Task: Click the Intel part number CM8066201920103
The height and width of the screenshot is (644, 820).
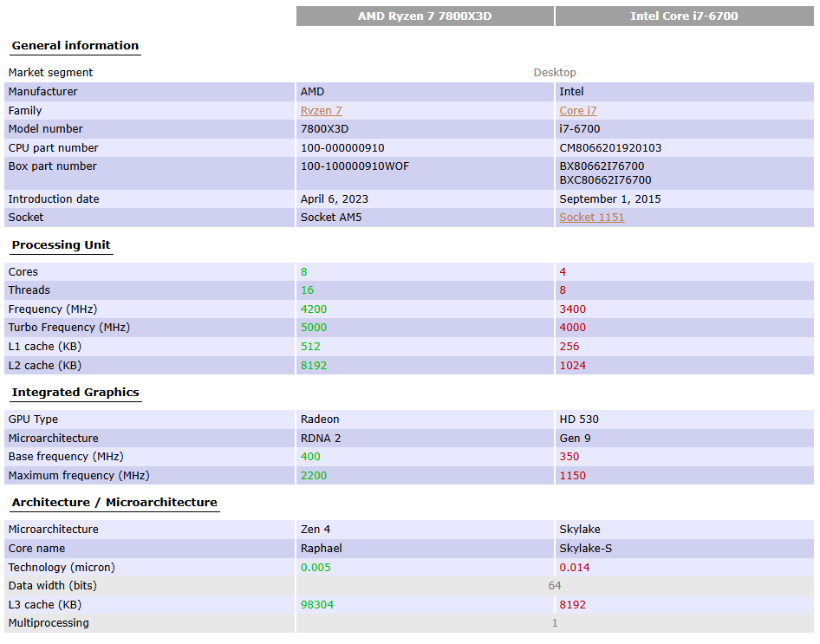Action: click(610, 148)
